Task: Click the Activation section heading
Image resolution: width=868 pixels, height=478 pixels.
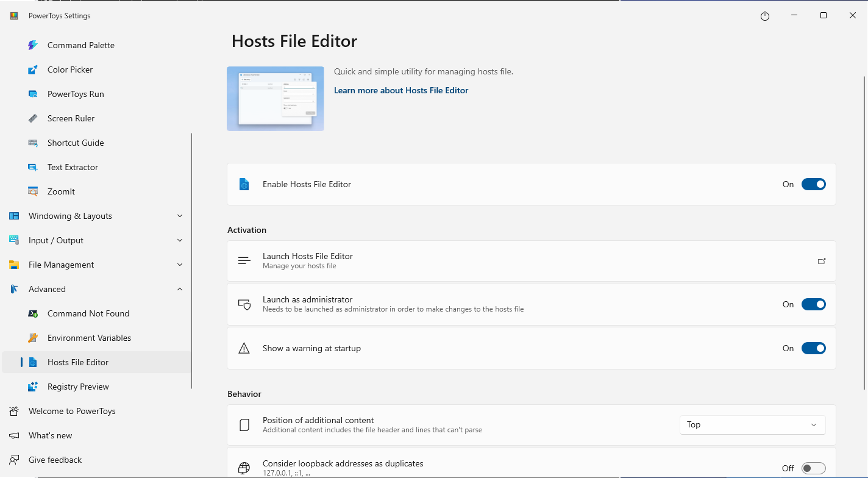Action: (x=247, y=230)
